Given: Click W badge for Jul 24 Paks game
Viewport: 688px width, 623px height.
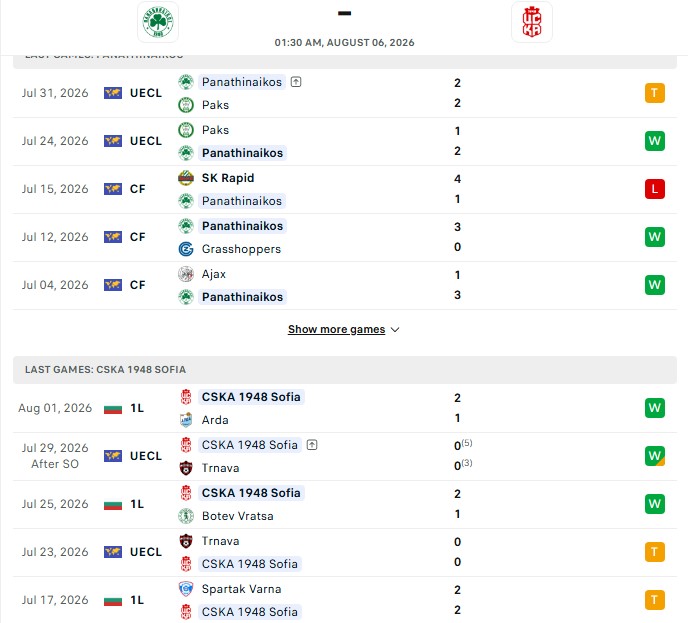Looking at the screenshot, I should (x=655, y=141).
